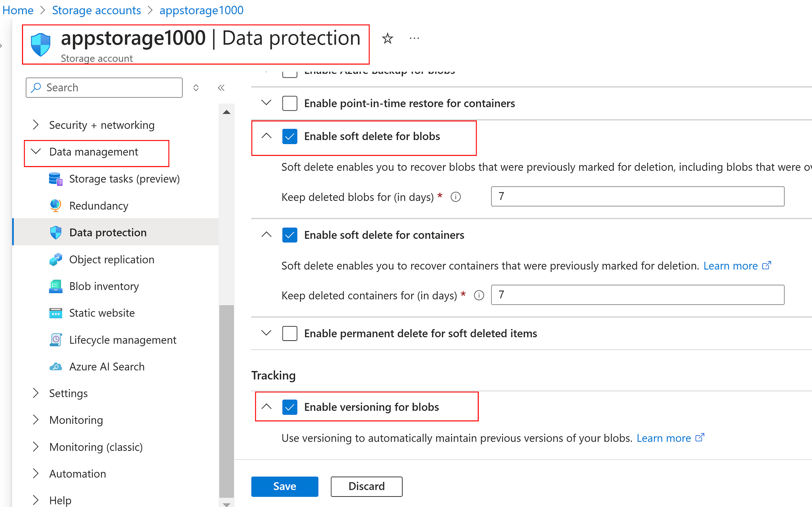Viewport: 812px width, 507px height.
Task: Click the Data protection shield icon in sidebar
Action: click(55, 232)
